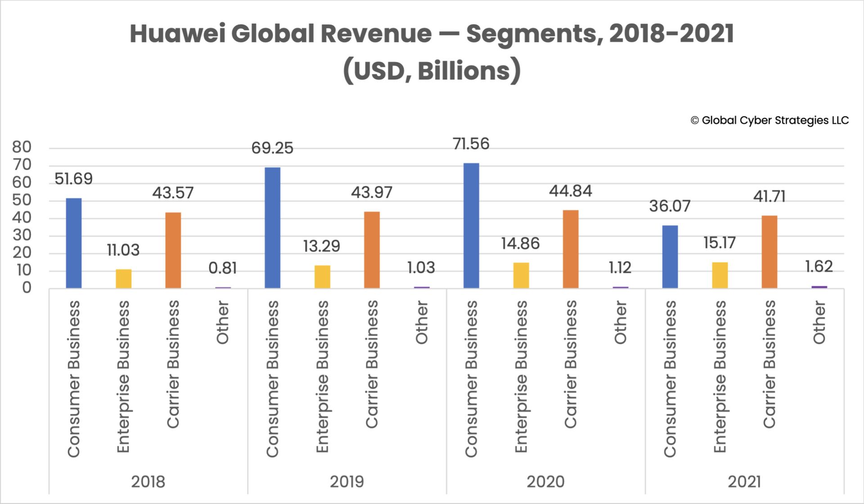Click the 2020 Enterprise Business axis label
Screen dimensions: 864x504
pos(521,377)
